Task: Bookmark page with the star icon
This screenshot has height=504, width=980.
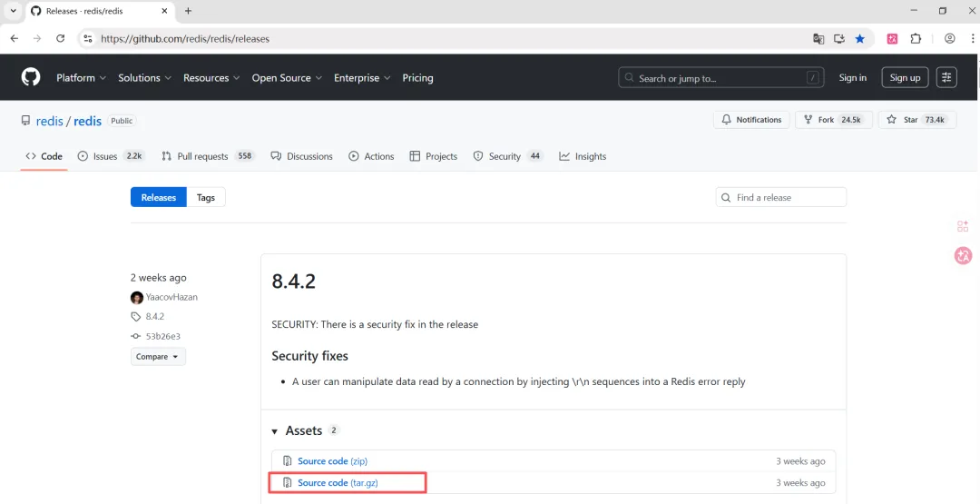Action: [860, 39]
